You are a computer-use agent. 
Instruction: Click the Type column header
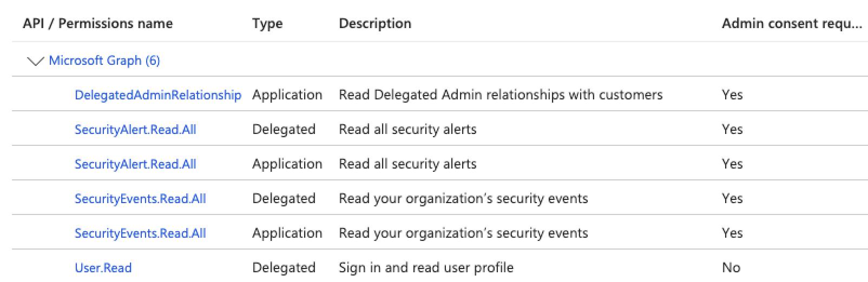coord(267,24)
